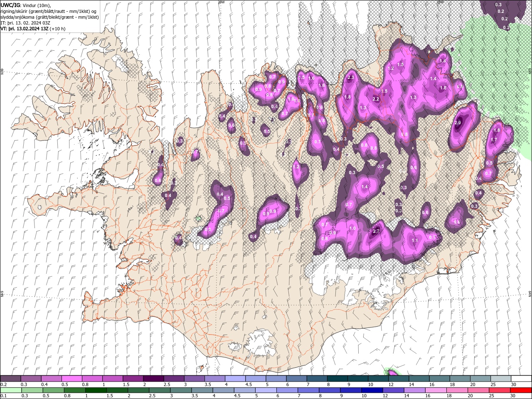Select the 4 gray-blue swatch in lower legend

(223, 391)
